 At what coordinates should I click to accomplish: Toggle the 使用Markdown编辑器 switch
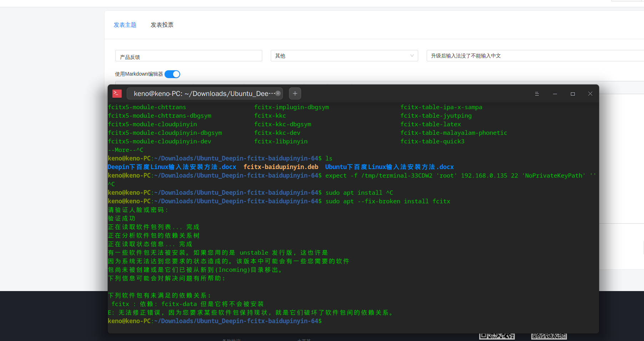[172, 74]
